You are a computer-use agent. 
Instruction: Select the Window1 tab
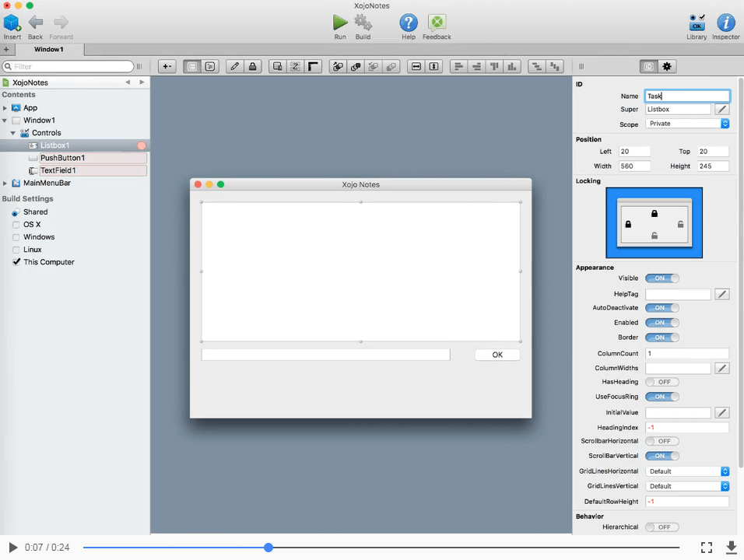tap(49, 49)
